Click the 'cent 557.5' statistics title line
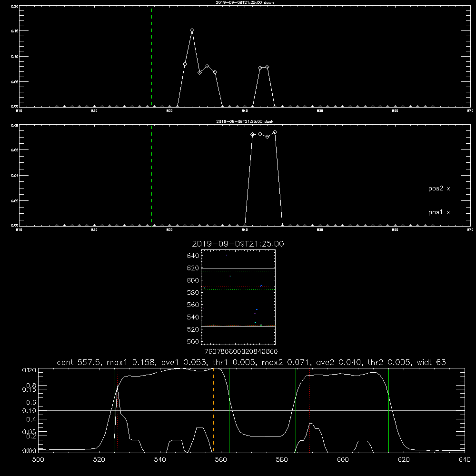476x476 pixels. (251, 362)
